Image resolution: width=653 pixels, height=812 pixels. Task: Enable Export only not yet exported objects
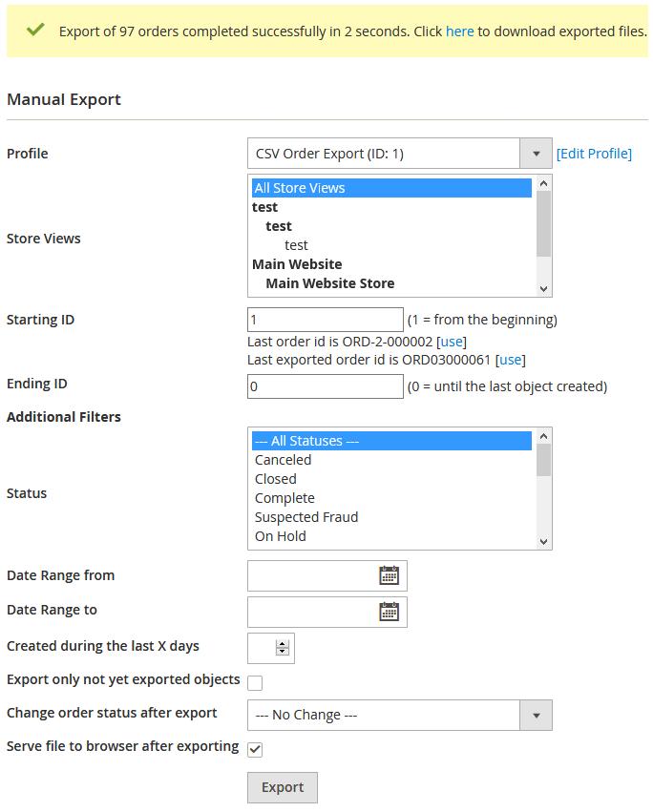255,683
